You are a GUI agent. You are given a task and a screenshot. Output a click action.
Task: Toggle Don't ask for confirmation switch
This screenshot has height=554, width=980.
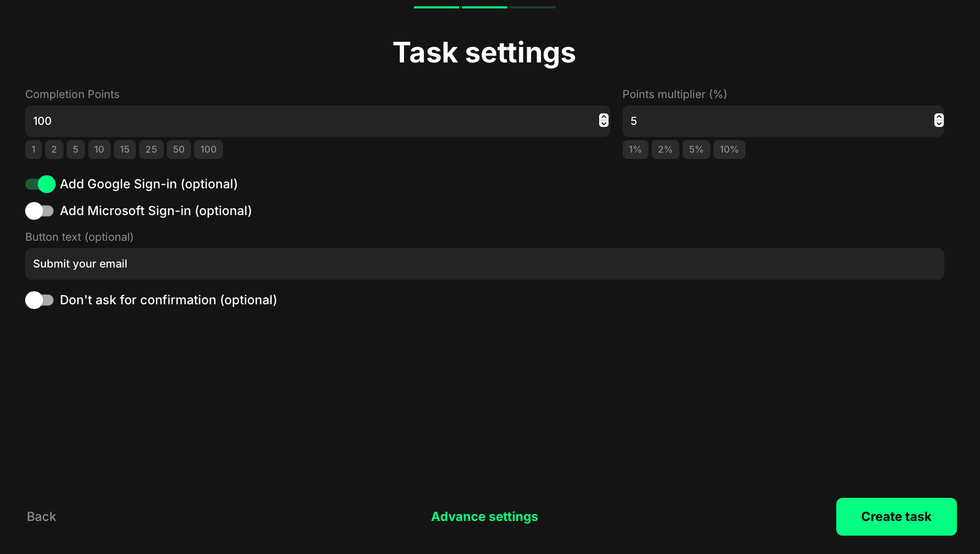[x=40, y=300]
